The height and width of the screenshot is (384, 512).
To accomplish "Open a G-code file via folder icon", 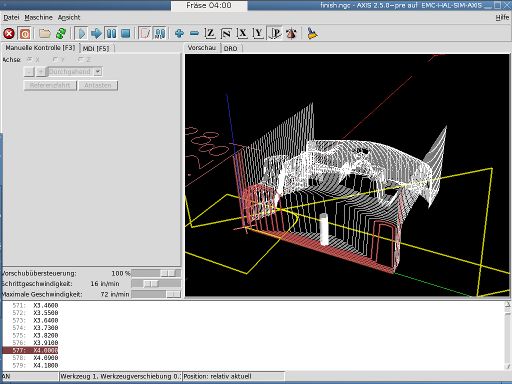I will (x=45, y=33).
